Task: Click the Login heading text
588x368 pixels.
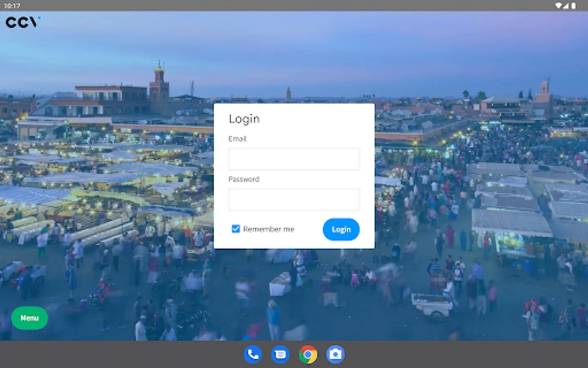Action: 244,119
